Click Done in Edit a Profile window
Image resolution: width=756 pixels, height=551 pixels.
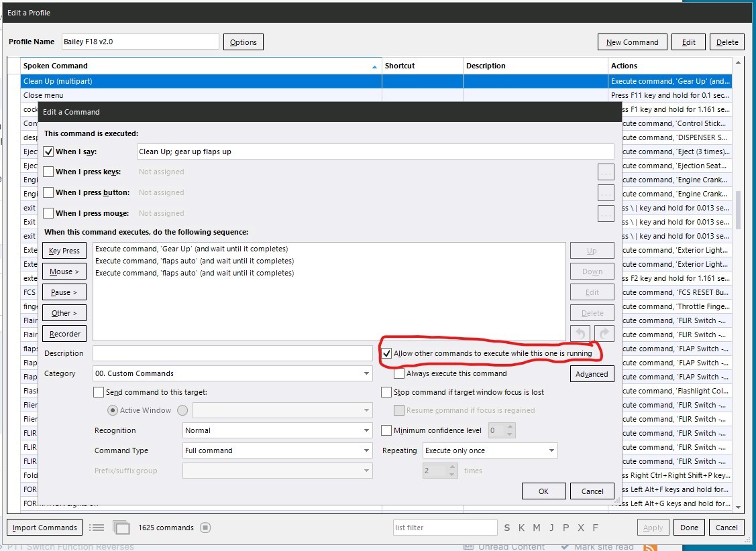689,528
